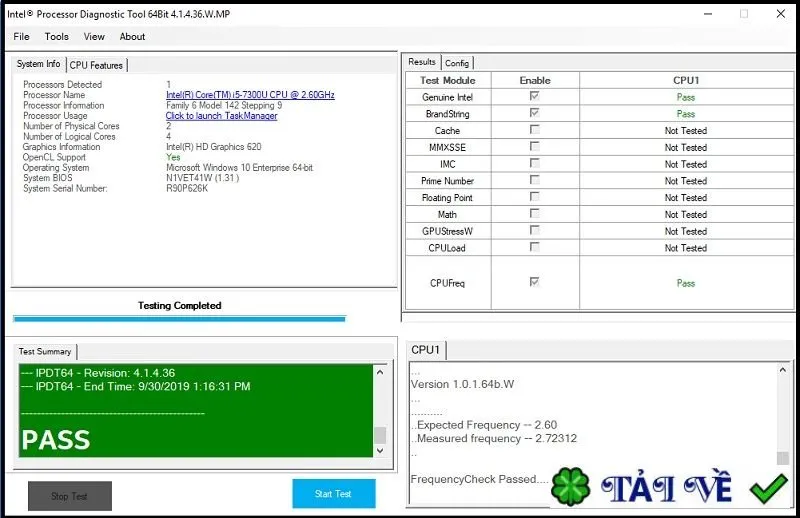Viewport: 800px width, 518px height.
Task: Enable the Cache test checkbox
Action: pos(534,130)
